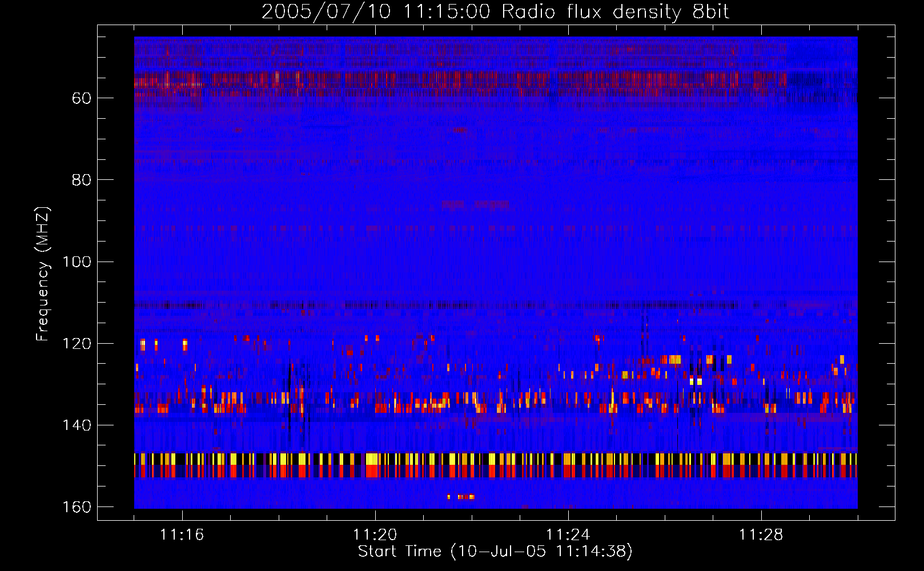The width and height of the screenshot is (924, 571).
Task: Select the 'Frequency (MHZ)' y-axis label
Action: point(43,274)
